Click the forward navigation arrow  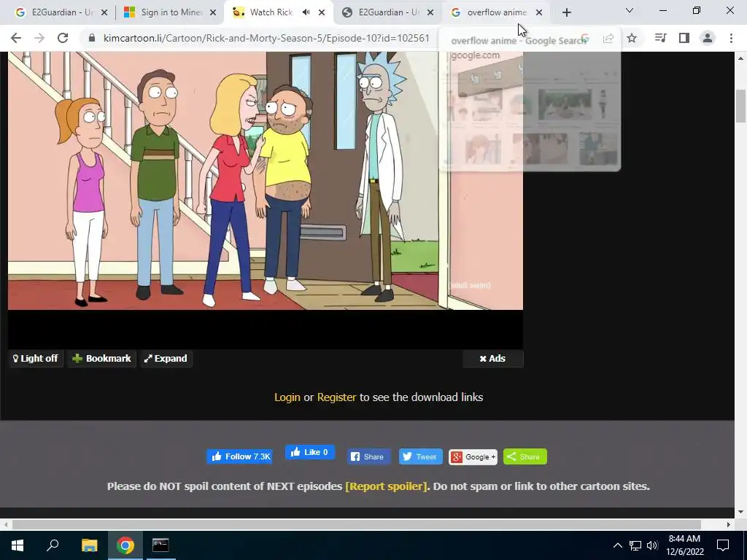pos(39,38)
